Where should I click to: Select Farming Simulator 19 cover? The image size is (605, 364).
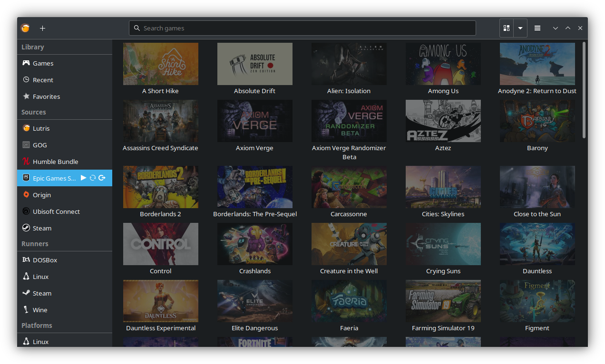[443, 301]
